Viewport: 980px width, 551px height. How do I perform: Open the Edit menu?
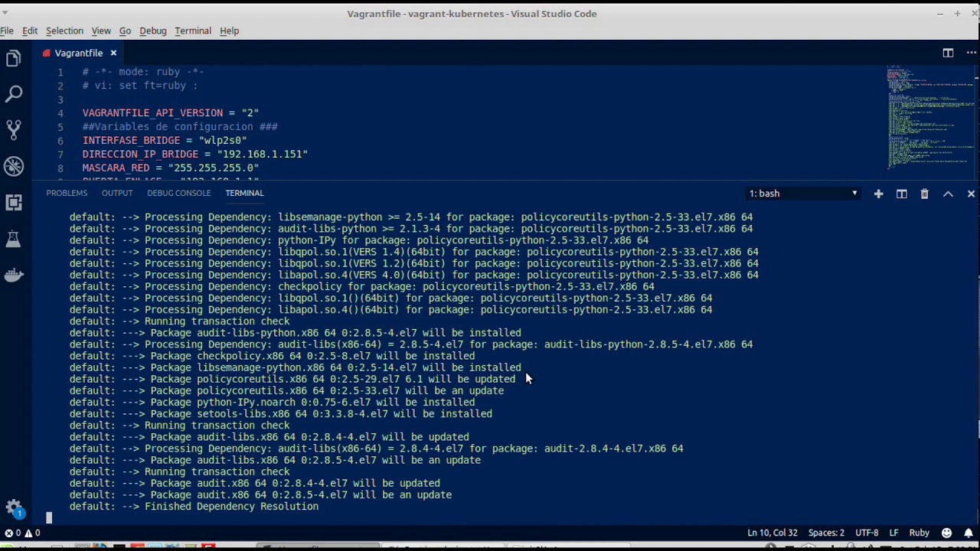(30, 31)
